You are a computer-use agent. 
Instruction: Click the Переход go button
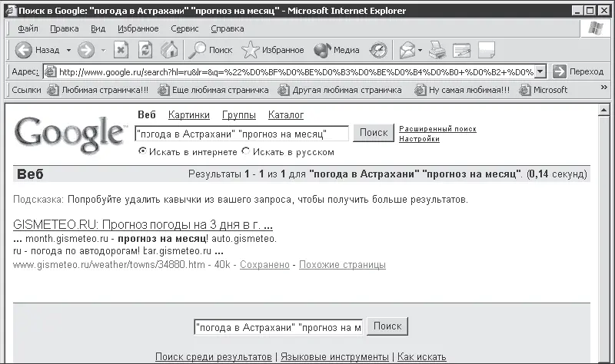(578, 71)
